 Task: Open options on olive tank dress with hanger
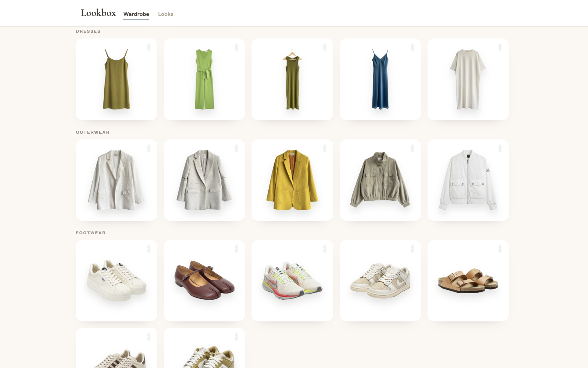(325, 47)
